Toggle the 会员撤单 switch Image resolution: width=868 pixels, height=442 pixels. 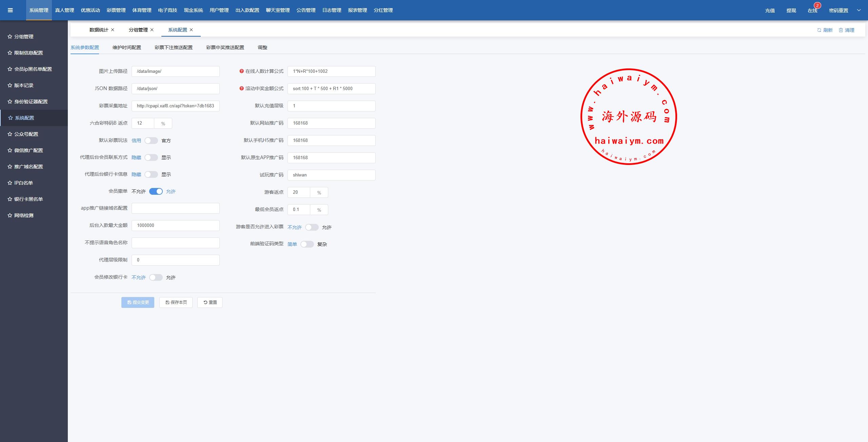point(156,191)
